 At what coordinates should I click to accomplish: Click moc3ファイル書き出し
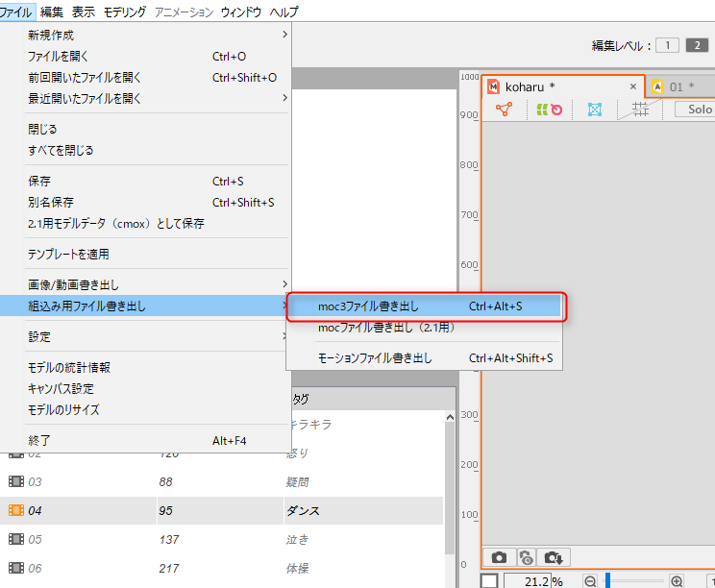425,306
